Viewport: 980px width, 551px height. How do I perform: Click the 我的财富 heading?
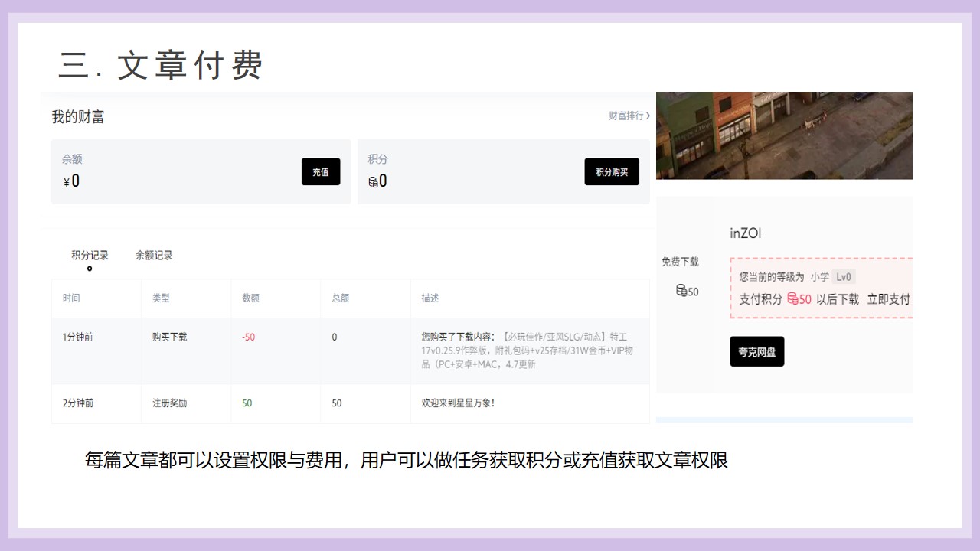[x=78, y=117]
